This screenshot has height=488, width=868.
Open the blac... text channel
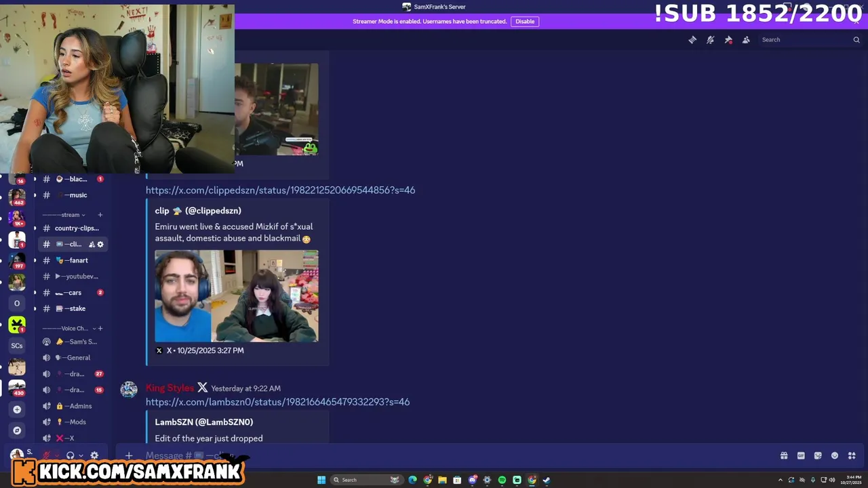point(73,179)
